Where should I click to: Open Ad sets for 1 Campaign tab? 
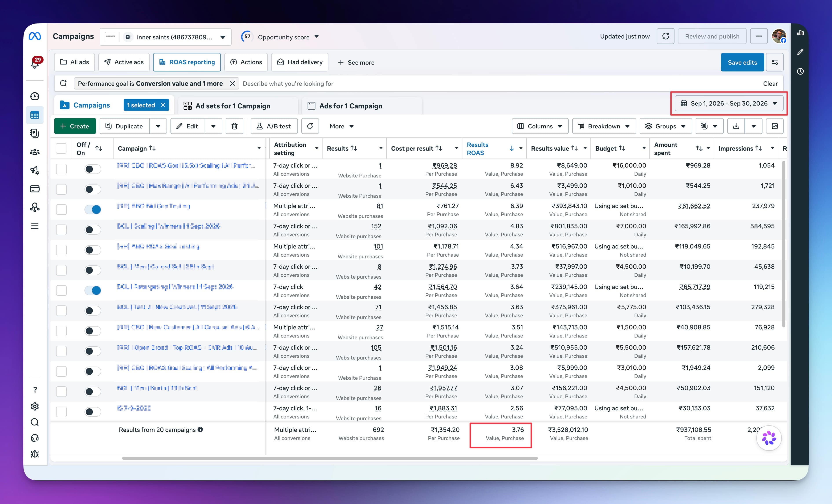(x=238, y=106)
